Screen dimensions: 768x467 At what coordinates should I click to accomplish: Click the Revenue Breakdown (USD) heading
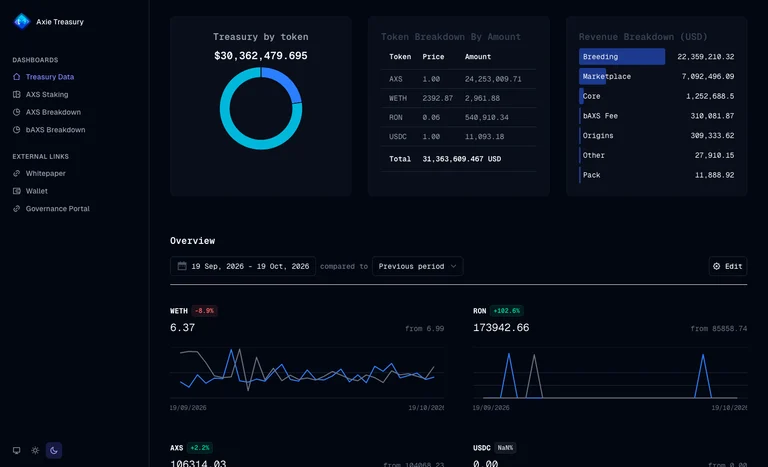643,37
